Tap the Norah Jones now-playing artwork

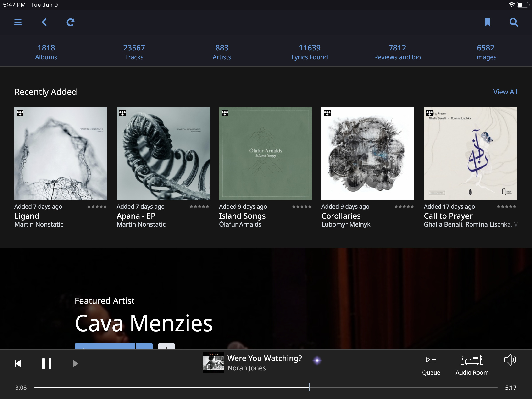coord(213,362)
